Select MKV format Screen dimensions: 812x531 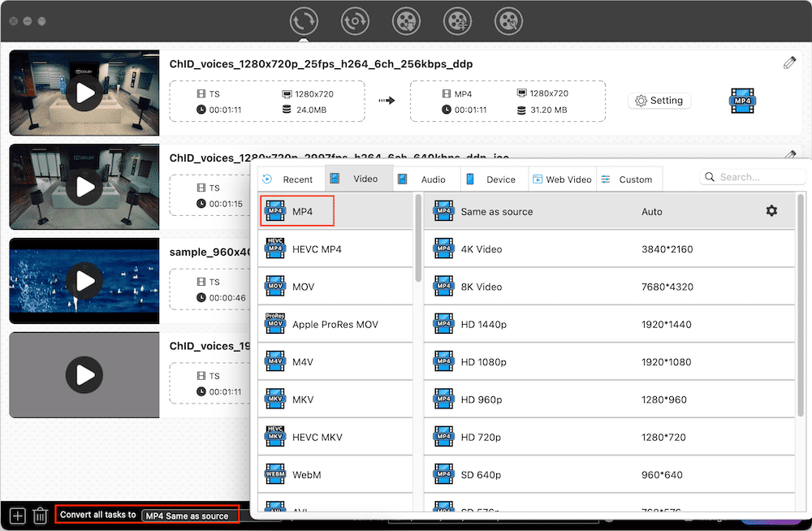(x=335, y=399)
